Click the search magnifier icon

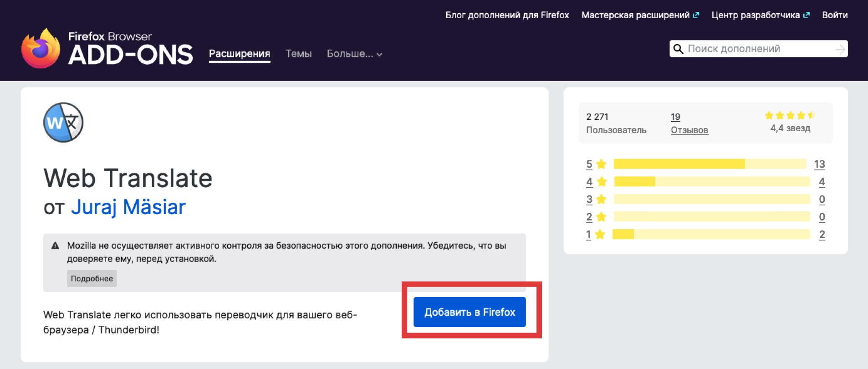click(678, 49)
